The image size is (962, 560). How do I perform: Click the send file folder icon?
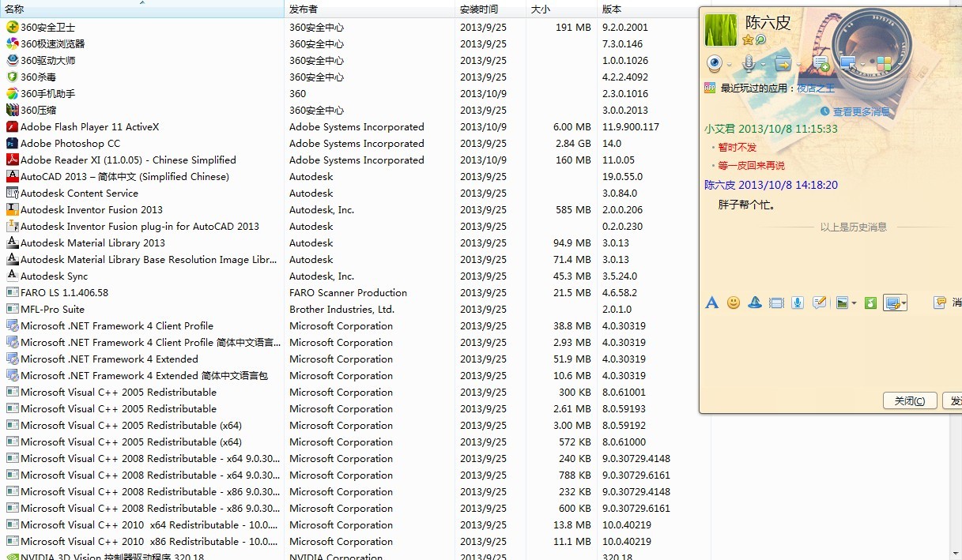pos(783,63)
